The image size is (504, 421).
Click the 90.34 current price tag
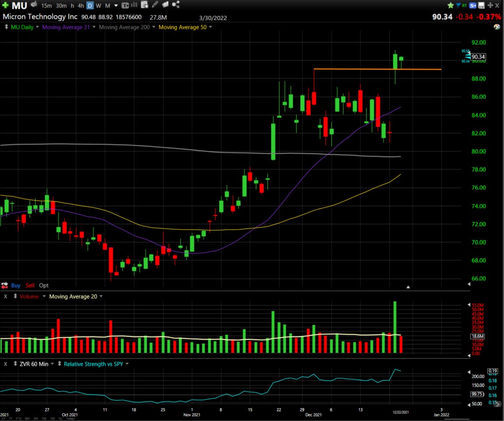click(x=478, y=57)
